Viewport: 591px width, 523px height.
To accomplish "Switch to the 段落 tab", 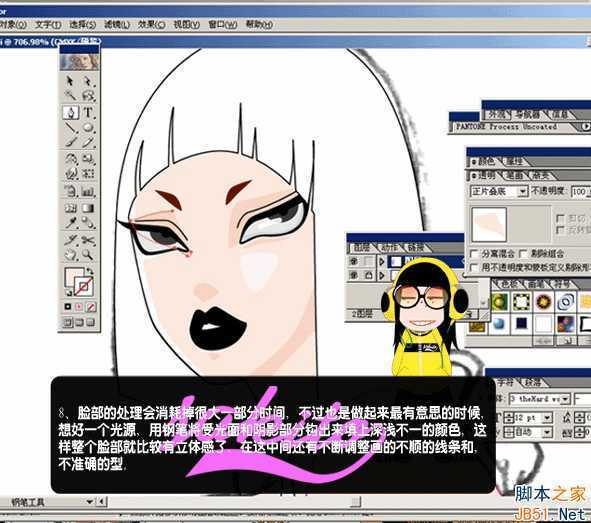I will tap(533, 382).
